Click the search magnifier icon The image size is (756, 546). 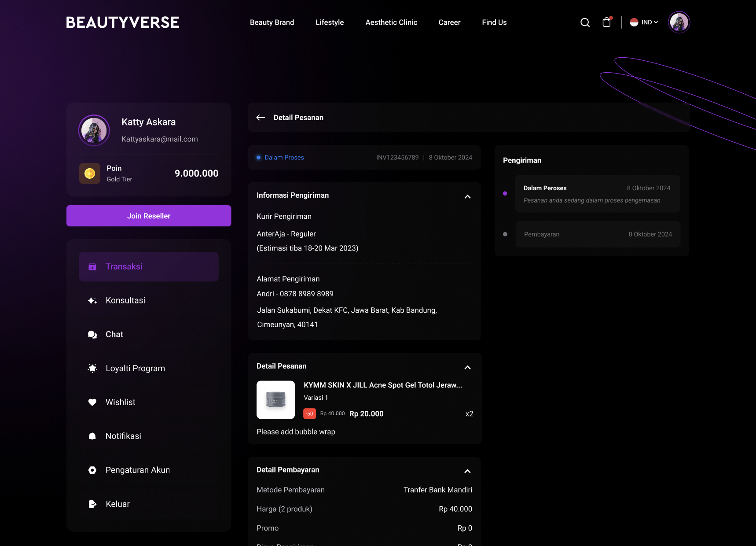pyautogui.click(x=585, y=22)
